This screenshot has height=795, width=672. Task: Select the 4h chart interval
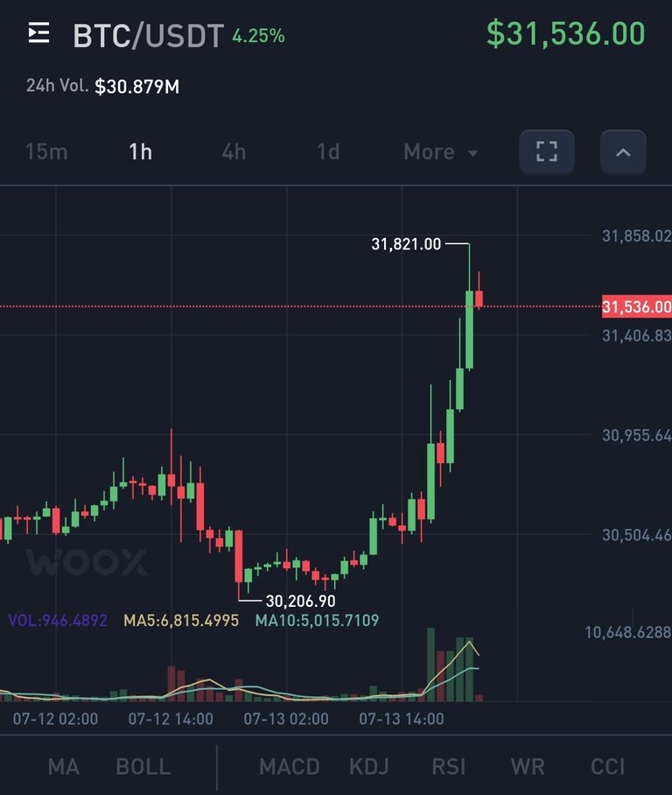click(x=234, y=152)
